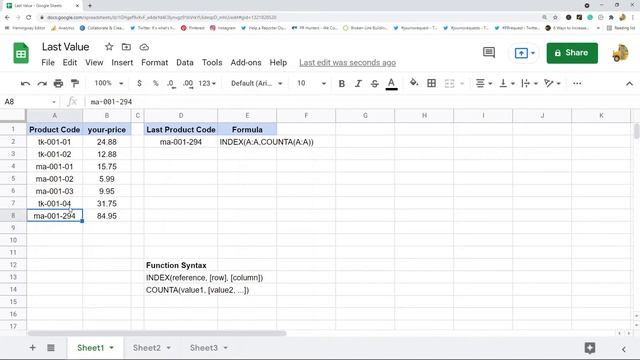Reload the page in Chrome
Viewport: 640px width, 360px height.
click(28, 18)
